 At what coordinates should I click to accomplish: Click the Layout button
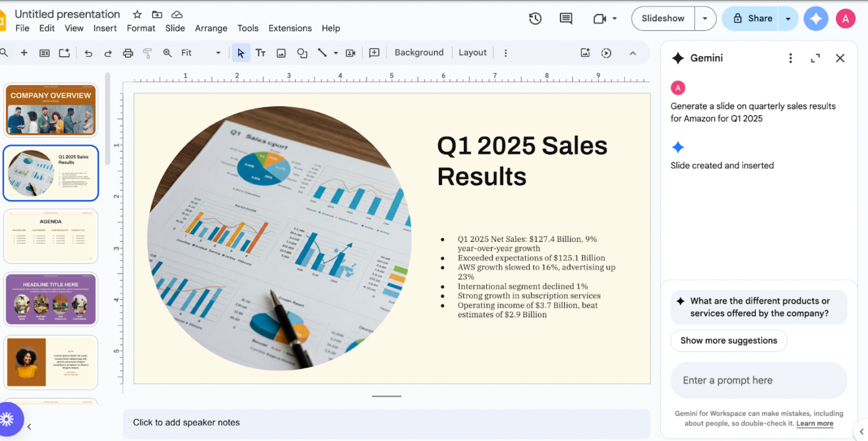(472, 53)
